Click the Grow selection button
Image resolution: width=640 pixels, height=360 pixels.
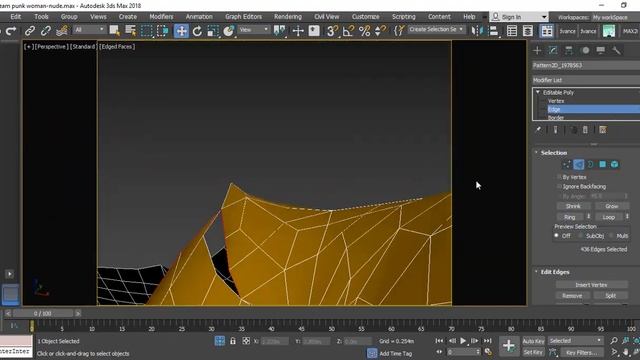tap(611, 206)
